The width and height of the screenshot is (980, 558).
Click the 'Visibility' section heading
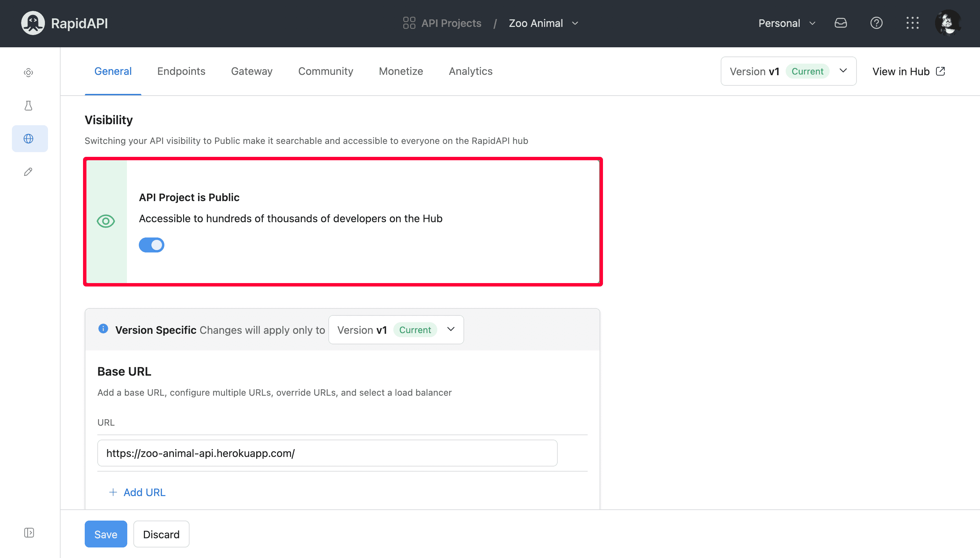109,120
